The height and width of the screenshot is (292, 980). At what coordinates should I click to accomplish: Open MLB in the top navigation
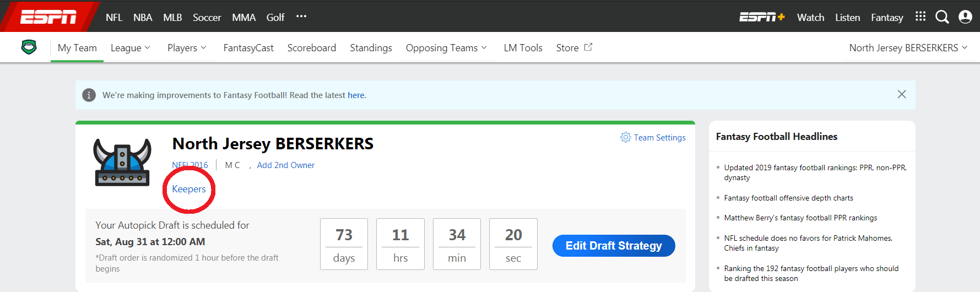pyautogui.click(x=172, y=18)
